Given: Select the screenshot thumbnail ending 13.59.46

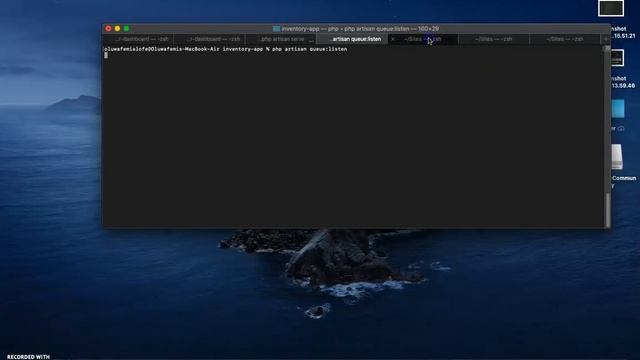Looking at the screenshot, I should point(617,58).
